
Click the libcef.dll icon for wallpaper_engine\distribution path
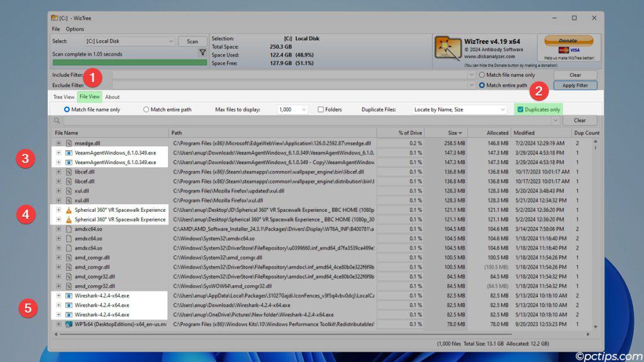pyautogui.click(x=69, y=181)
